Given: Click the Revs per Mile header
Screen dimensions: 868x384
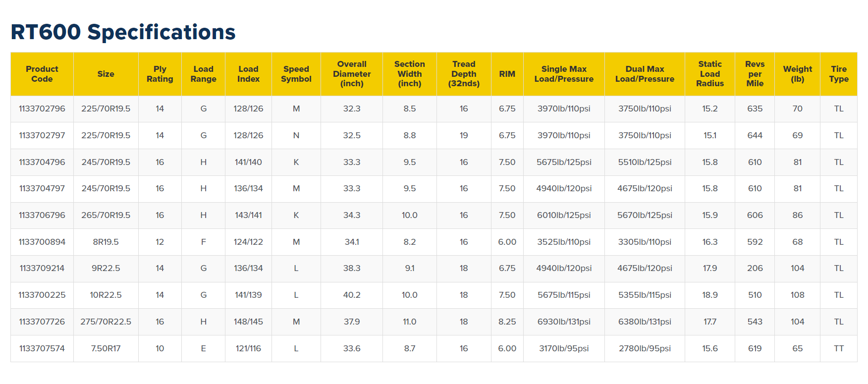Looking at the screenshot, I should [x=755, y=74].
